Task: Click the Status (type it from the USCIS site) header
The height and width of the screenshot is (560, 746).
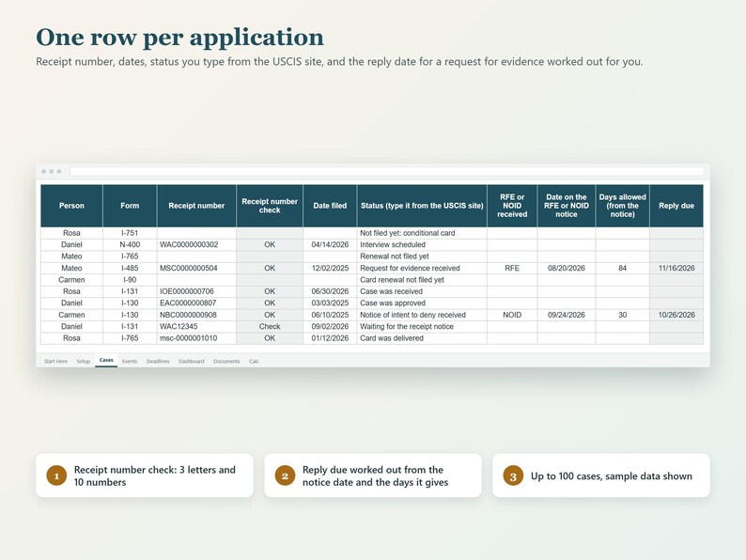Action: 422,206
